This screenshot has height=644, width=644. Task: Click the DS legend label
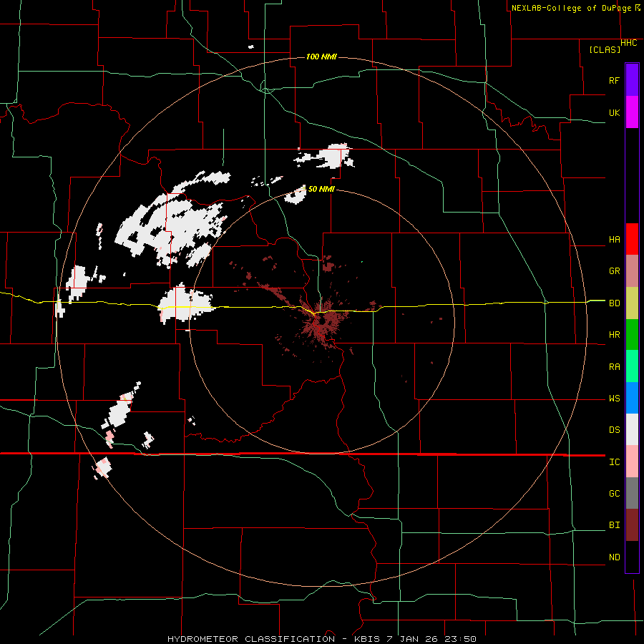click(614, 430)
